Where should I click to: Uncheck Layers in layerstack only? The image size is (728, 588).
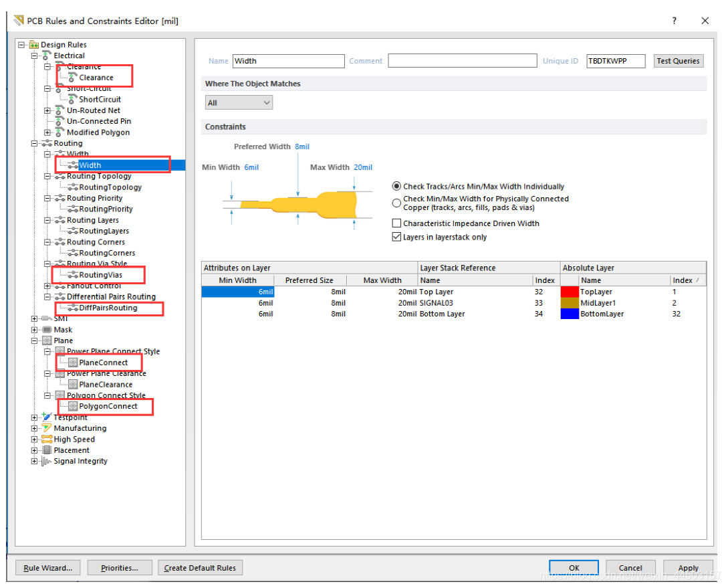pyautogui.click(x=397, y=237)
